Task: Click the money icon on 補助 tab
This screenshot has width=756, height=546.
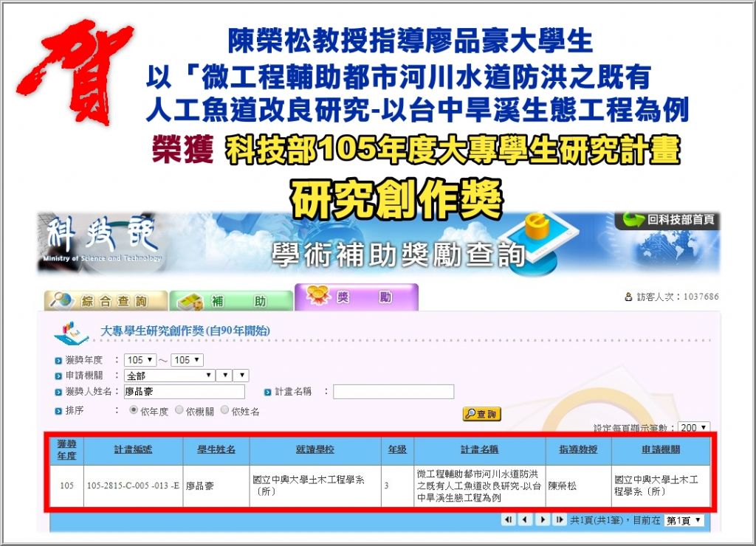Action: point(190,302)
